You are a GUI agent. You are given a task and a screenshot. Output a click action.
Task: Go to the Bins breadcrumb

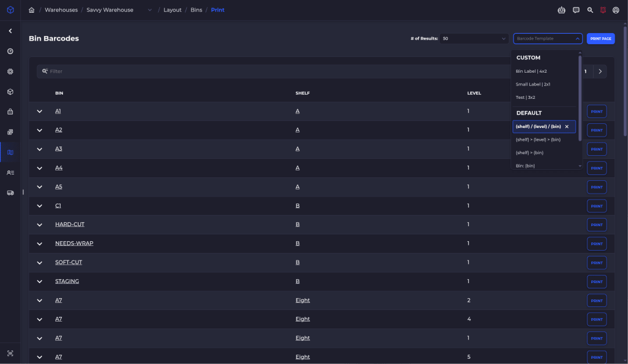(x=197, y=10)
